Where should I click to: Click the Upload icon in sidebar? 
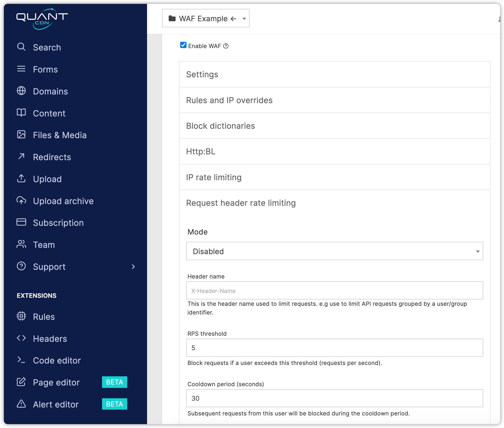pyautogui.click(x=22, y=179)
